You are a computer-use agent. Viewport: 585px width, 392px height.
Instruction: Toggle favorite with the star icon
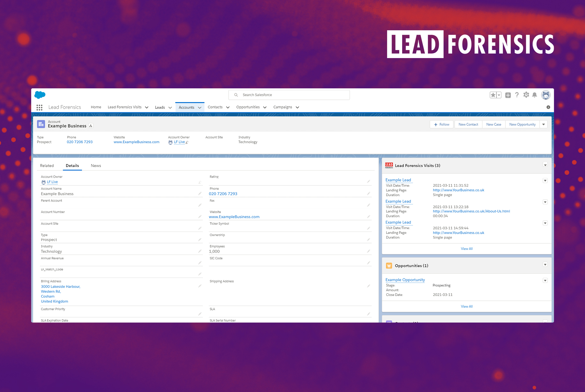[493, 95]
